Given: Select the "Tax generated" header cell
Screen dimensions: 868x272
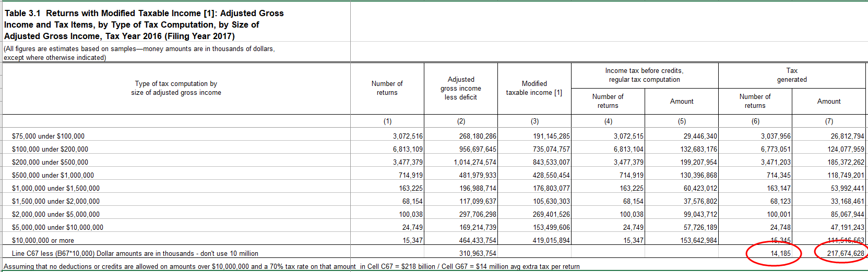Looking at the screenshot, I should point(791,75).
